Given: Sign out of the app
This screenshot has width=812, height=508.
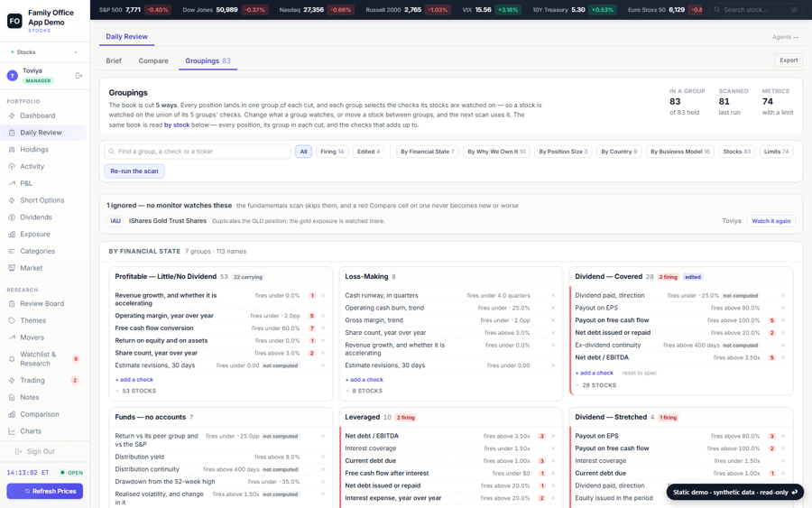Looking at the screenshot, I should pos(35,451).
